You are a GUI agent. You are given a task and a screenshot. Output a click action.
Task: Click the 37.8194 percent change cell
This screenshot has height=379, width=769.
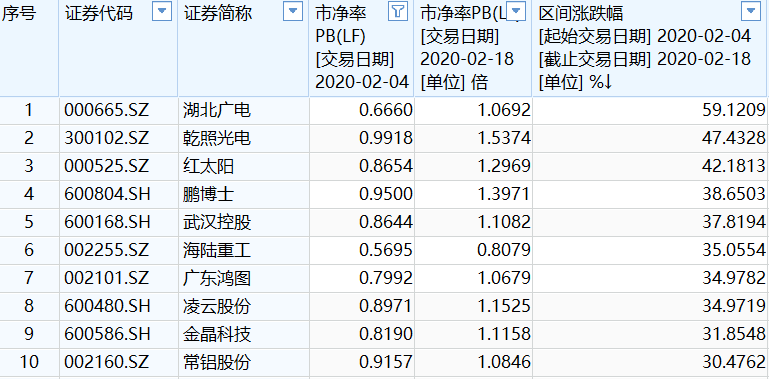[650, 222]
